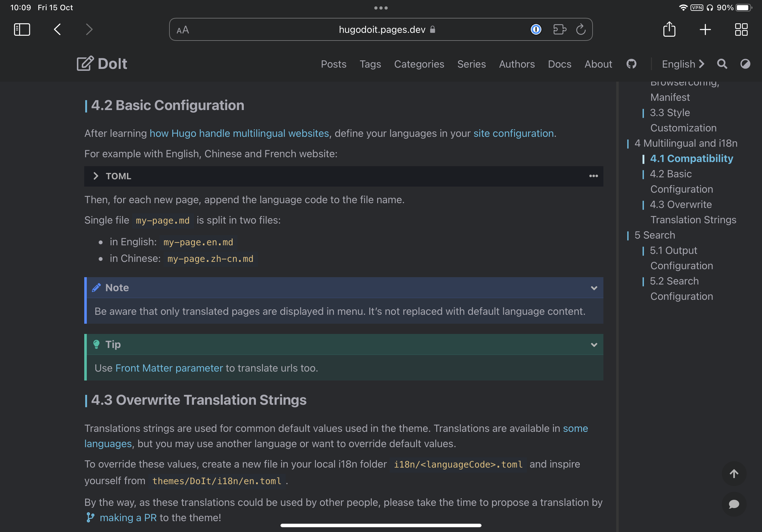Open the Safari sidebar
This screenshot has height=532, width=762.
pyautogui.click(x=22, y=29)
